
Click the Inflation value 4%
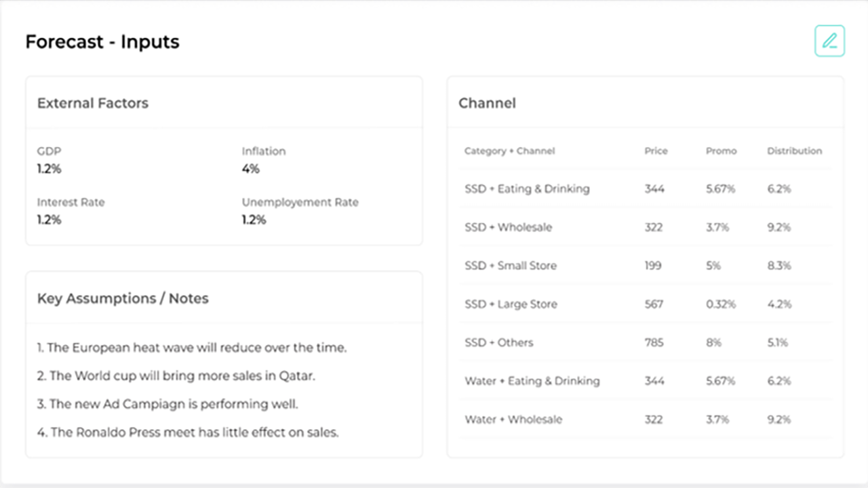[250, 169]
